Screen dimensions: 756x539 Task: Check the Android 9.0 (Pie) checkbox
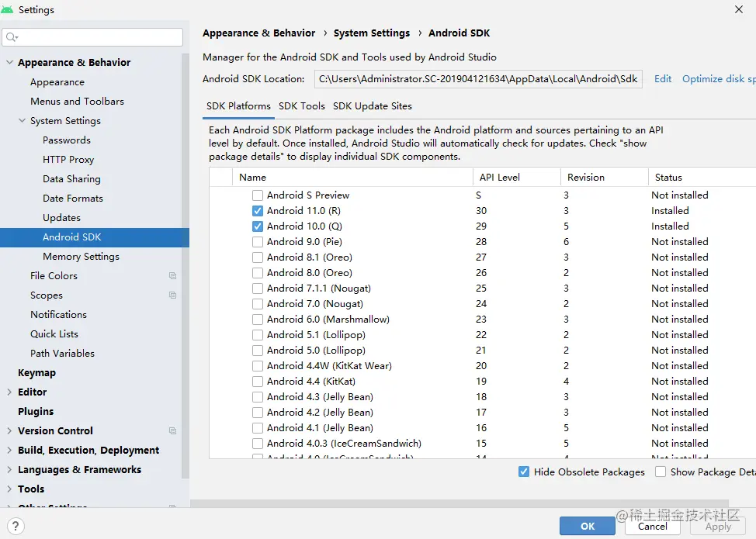258,242
